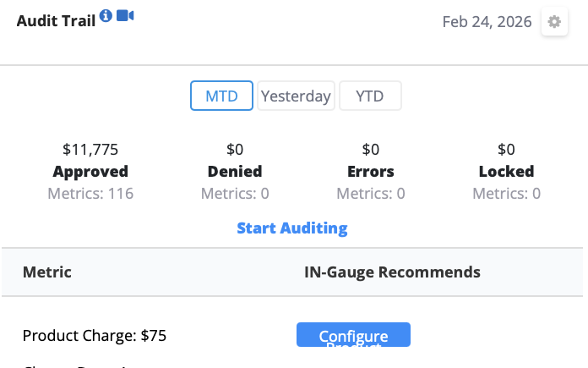Choose the YTD time range

pos(370,96)
